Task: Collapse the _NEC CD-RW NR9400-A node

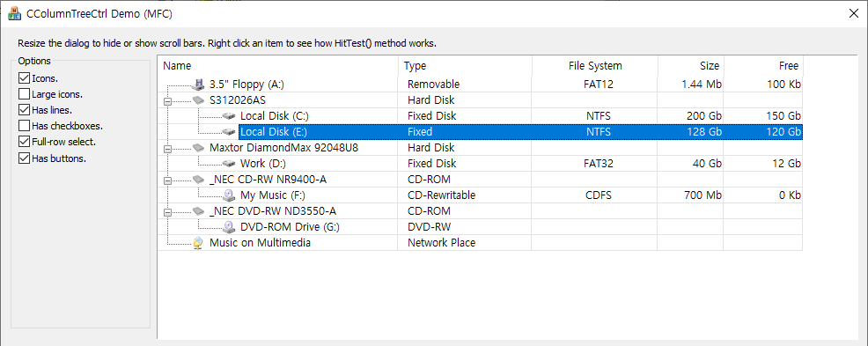Action: 168,180
